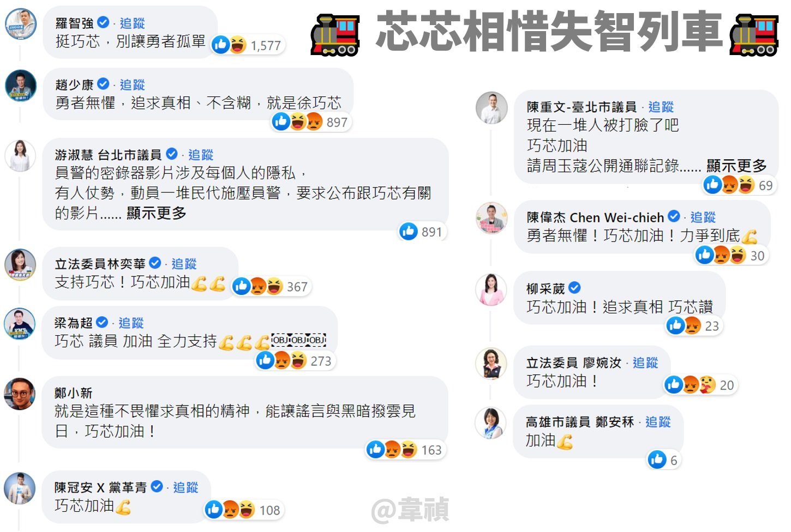Click the 897 reactions icons under 趙少康
Image resolution: width=791 pixels, height=532 pixels.
pyautogui.click(x=311, y=122)
